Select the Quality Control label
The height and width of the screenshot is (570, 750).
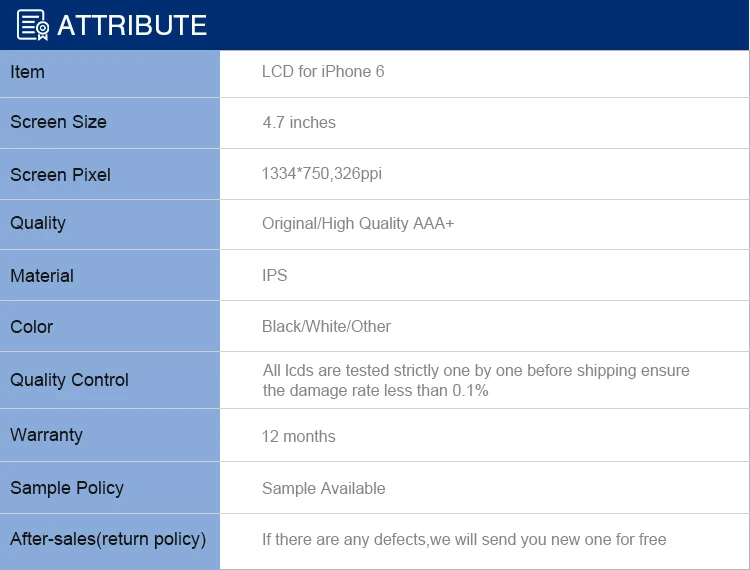point(69,380)
